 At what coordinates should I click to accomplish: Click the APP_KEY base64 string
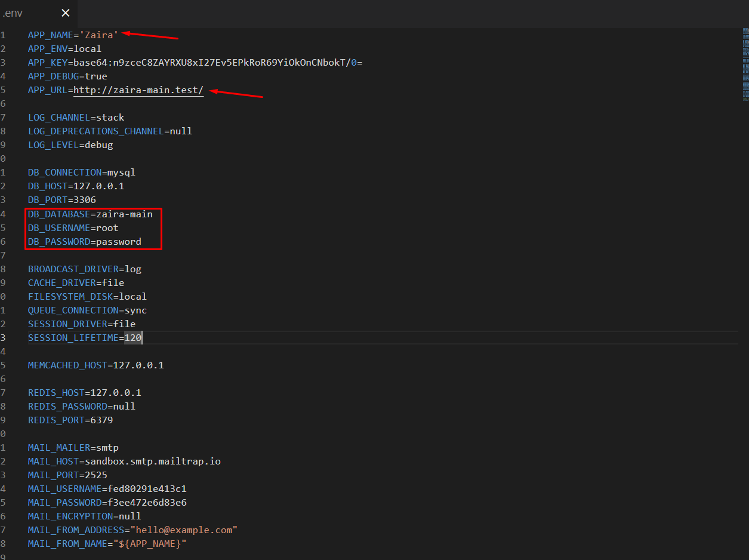click(215, 63)
